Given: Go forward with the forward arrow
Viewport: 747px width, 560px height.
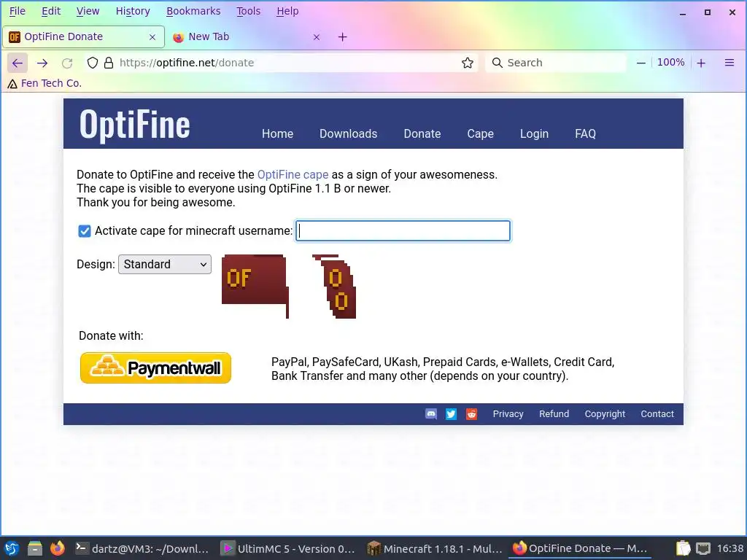Looking at the screenshot, I should 42,63.
